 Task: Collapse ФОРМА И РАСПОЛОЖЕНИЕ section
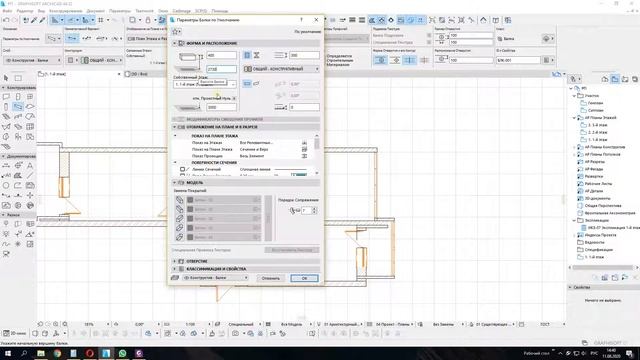pyautogui.click(x=175, y=43)
